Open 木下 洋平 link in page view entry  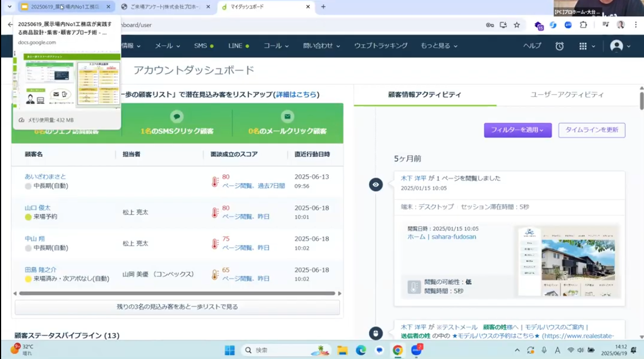coord(413,179)
